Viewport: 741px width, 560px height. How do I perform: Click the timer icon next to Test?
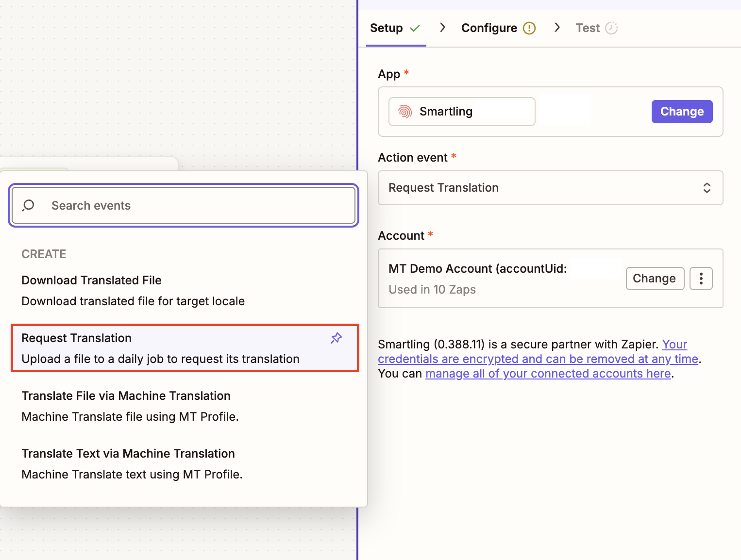click(x=612, y=28)
